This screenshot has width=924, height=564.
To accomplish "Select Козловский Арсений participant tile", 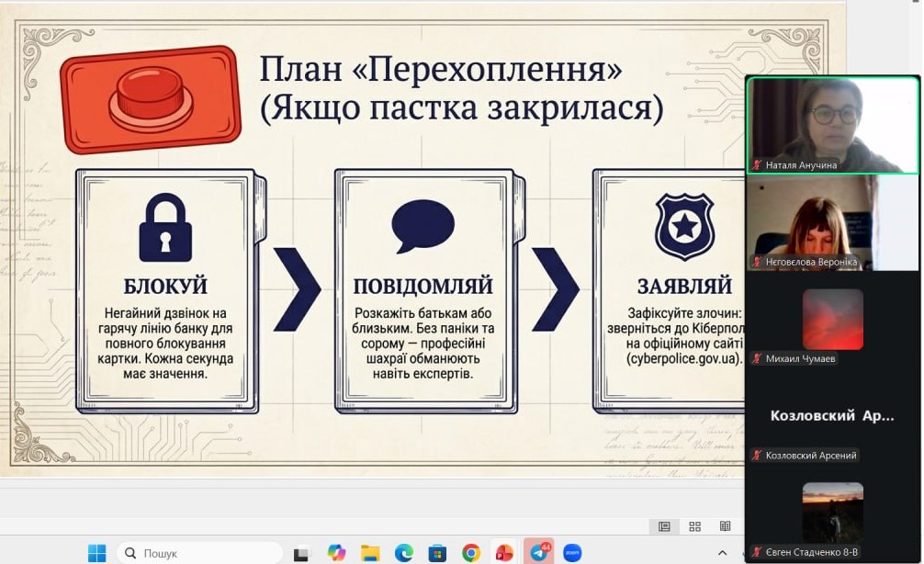I will pos(832,415).
